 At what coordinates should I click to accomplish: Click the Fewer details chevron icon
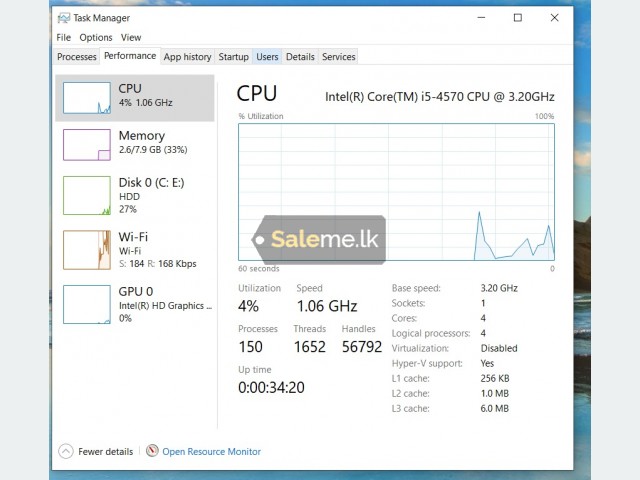point(66,451)
